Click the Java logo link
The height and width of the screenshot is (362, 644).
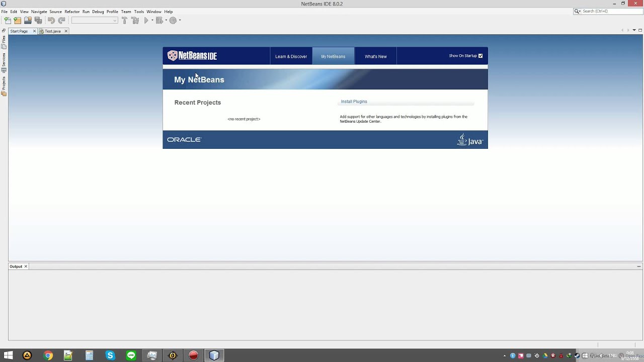click(470, 140)
